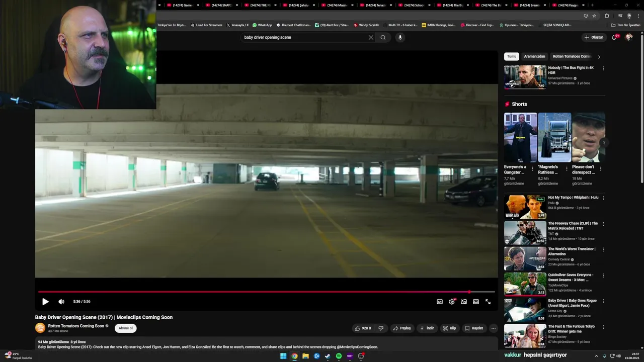Select the Aramanızdan filter chip

[534, 56]
